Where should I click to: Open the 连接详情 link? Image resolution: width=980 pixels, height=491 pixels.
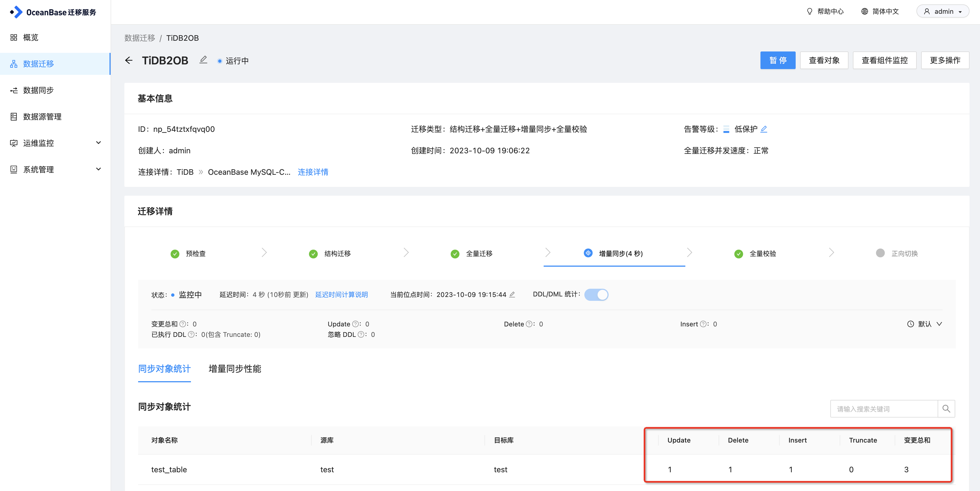click(313, 172)
